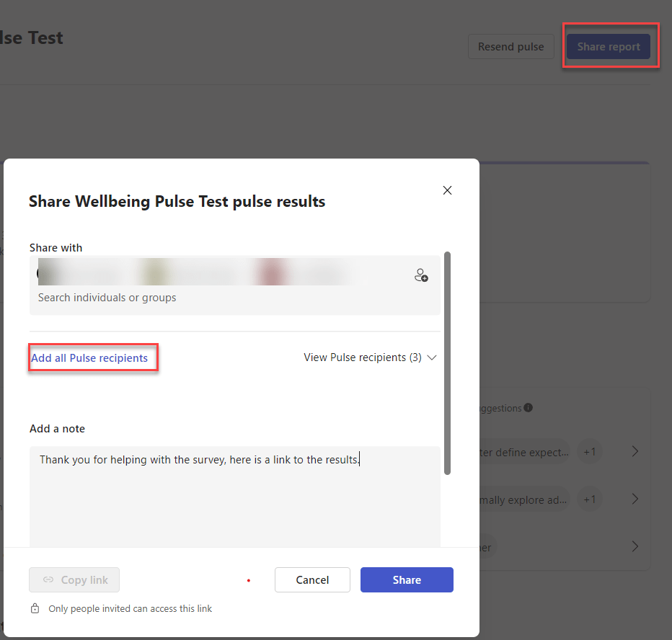The width and height of the screenshot is (672, 640).
Task: Click the +1 badge next to 'explore ad...'
Action: [x=590, y=499]
